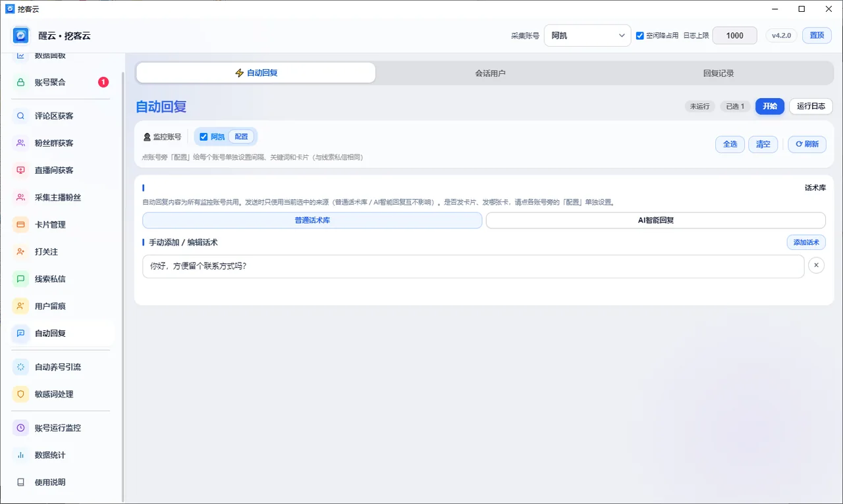Toggle the 空闲降占用 checkbox
Screen dimensions: 843x504
[x=639, y=36]
